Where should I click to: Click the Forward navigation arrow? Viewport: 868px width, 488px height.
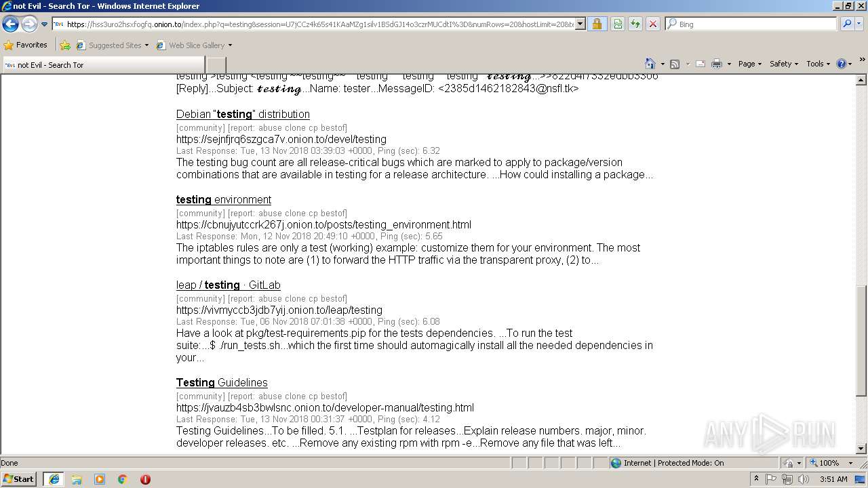(29, 24)
